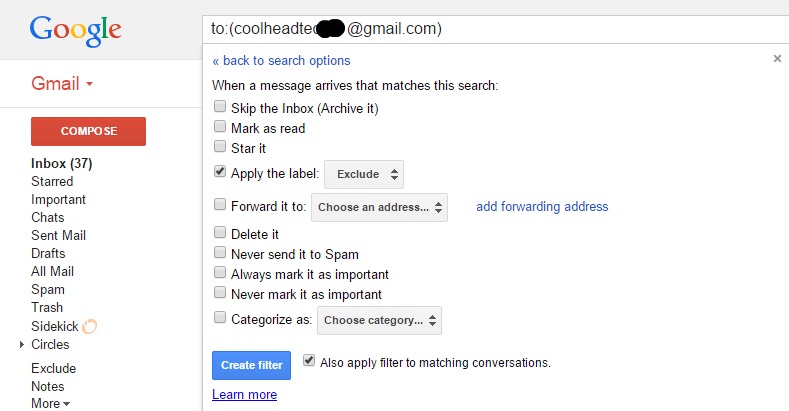Click add forwarding address link

point(542,207)
